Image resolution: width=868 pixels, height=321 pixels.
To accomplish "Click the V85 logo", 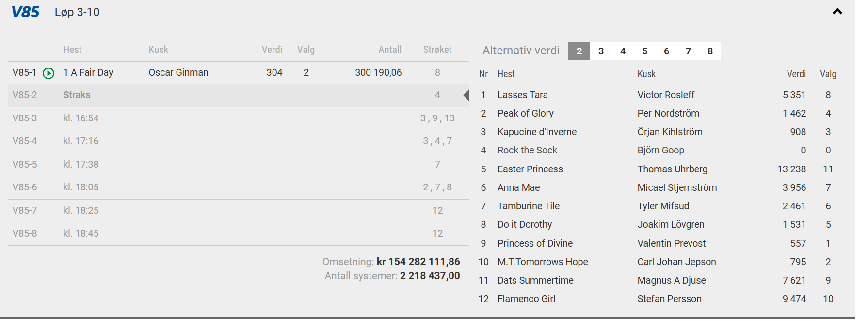I will tap(25, 12).
